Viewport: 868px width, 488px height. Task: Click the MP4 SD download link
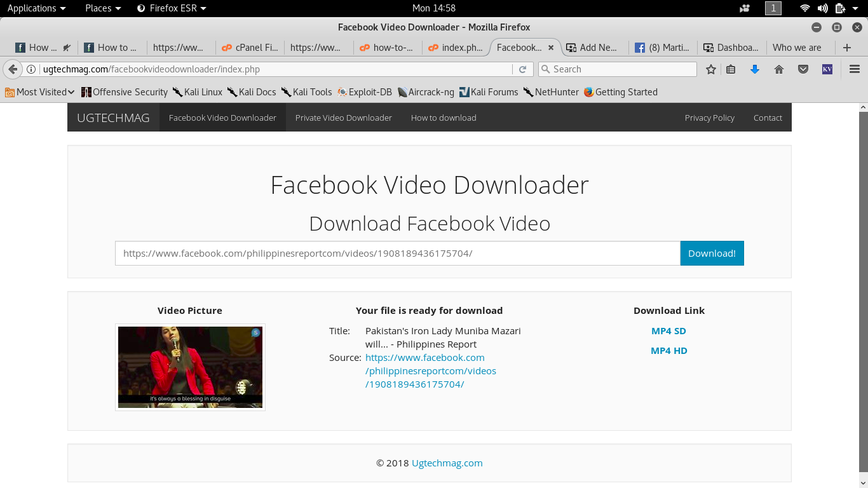click(x=668, y=331)
